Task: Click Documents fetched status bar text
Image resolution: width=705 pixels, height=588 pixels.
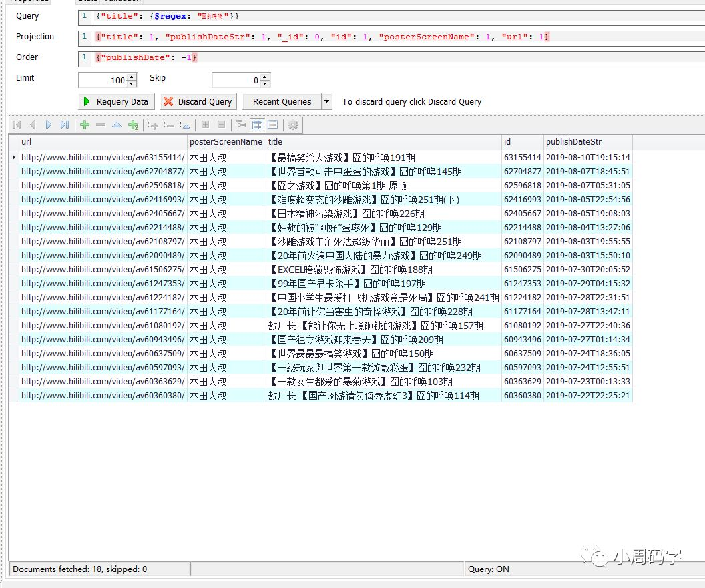Action: pyautogui.click(x=79, y=569)
